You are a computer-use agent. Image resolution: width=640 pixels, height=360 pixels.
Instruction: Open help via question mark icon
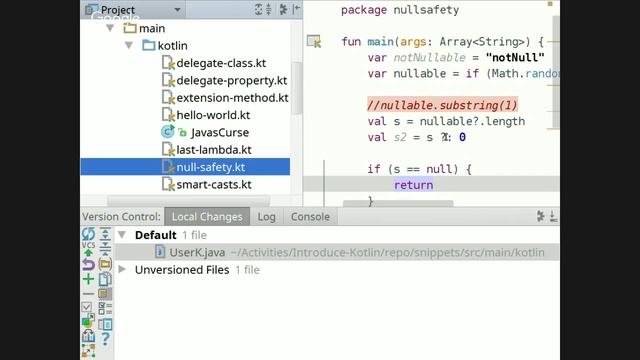click(x=105, y=338)
